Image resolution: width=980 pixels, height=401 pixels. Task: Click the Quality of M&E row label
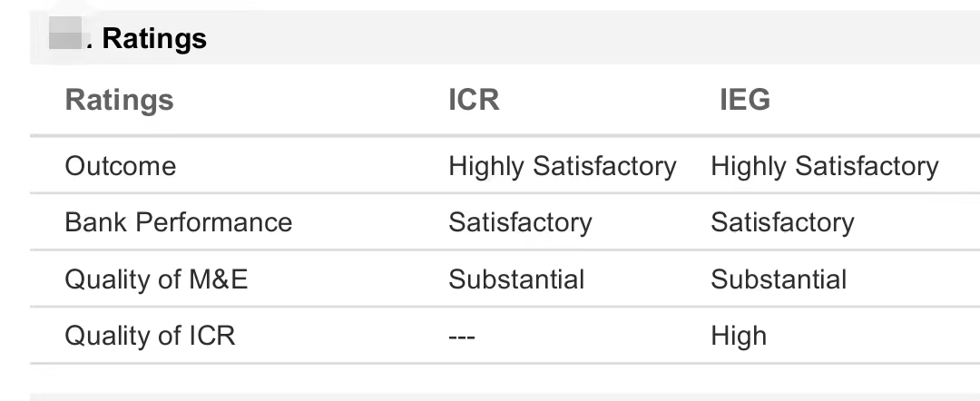coord(156,279)
